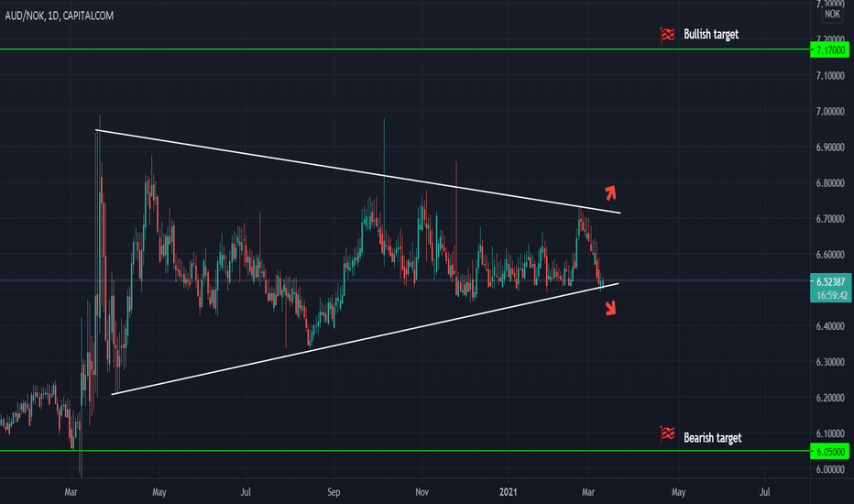The height and width of the screenshot is (504, 854).
Task: Click the 6.60000 price axis value
Action: (830, 255)
